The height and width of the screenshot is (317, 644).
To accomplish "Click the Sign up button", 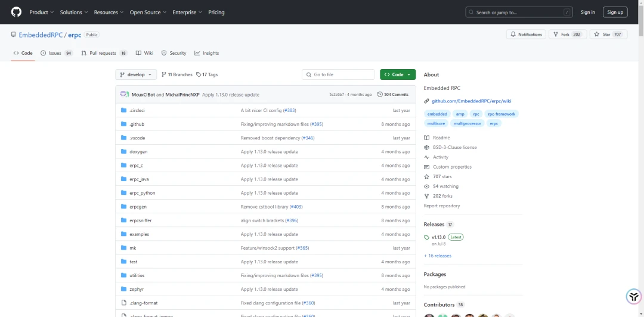I will point(614,12).
